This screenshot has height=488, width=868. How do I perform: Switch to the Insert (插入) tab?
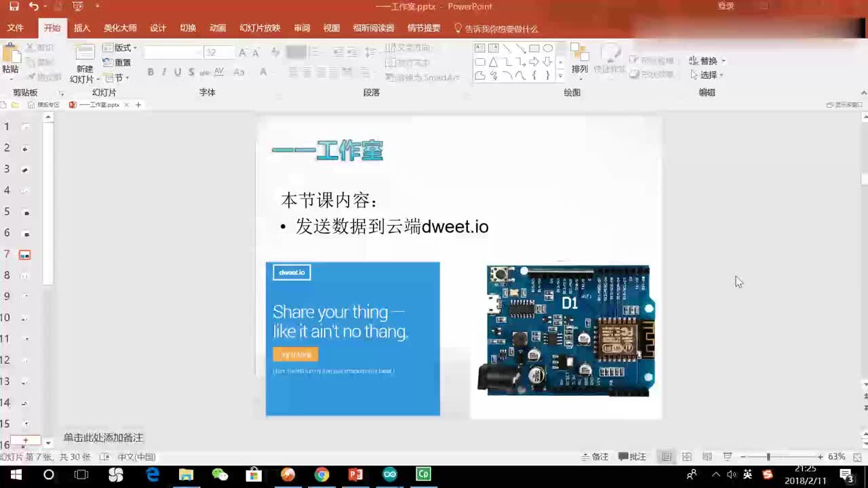pyautogui.click(x=82, y=28)
